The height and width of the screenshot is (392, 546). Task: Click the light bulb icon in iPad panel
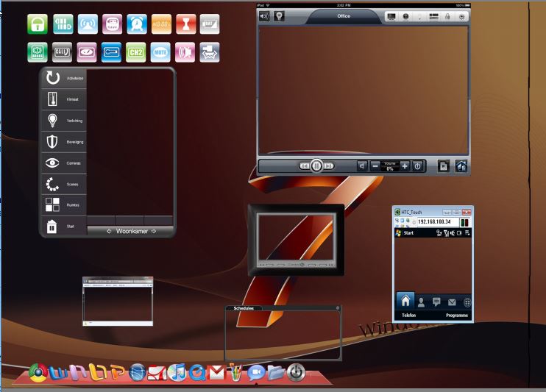279,16
